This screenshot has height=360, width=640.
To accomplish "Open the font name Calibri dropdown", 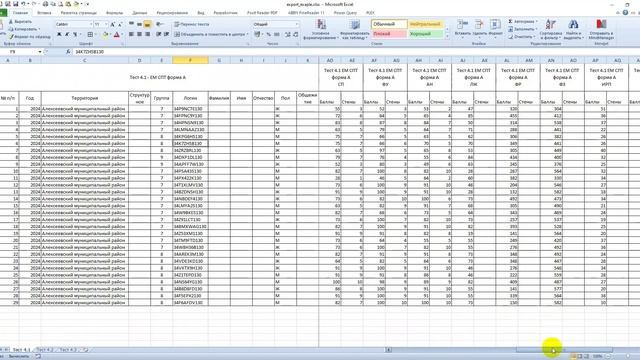I will click(91, 24).
